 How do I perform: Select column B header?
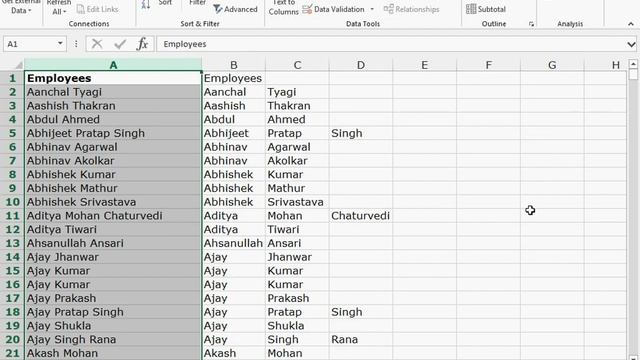233,65
